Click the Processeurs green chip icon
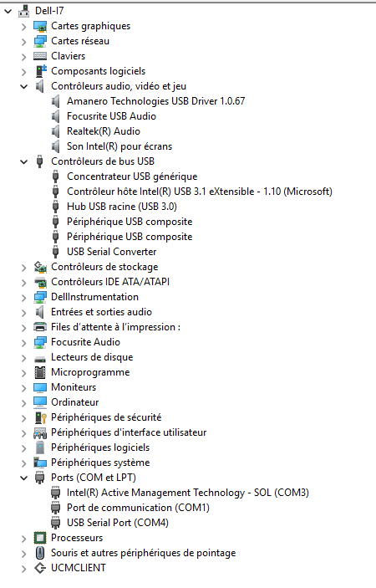This screenshot has width=376, height=588. point(40,538)
